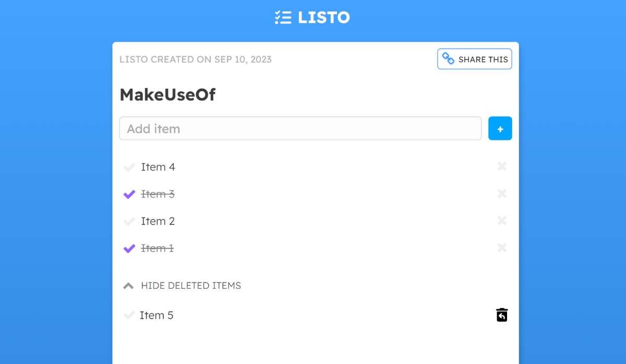This screenshot has width=626, height=364.
Task: Click HIDE DELETED ITEMS text
Action: point(190,285)
